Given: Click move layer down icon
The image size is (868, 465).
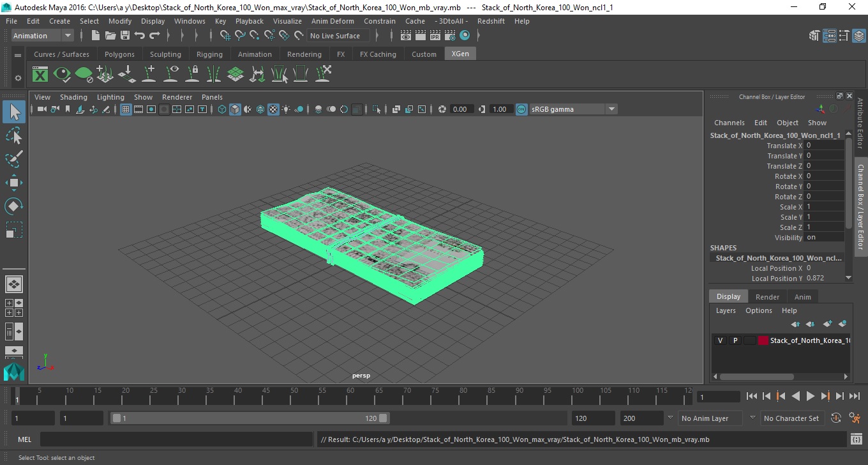Looking at the screenshot, I should (x=811, y=324).
